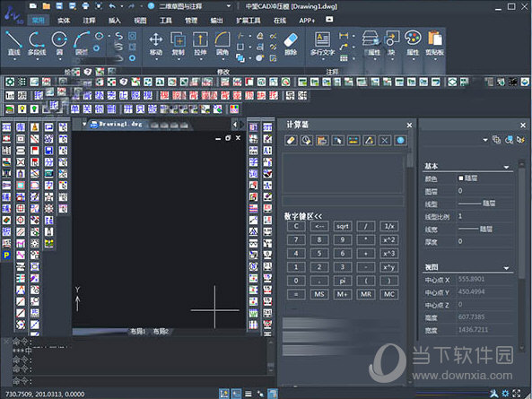
Task: Open the 剪贴板 (Clipboard) tool
Action: coord(435,43)
